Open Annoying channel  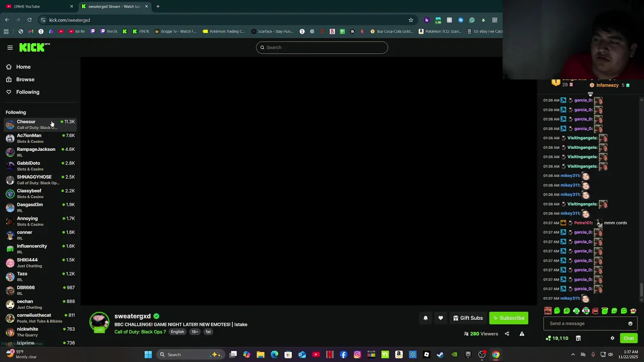click(40, 221)
